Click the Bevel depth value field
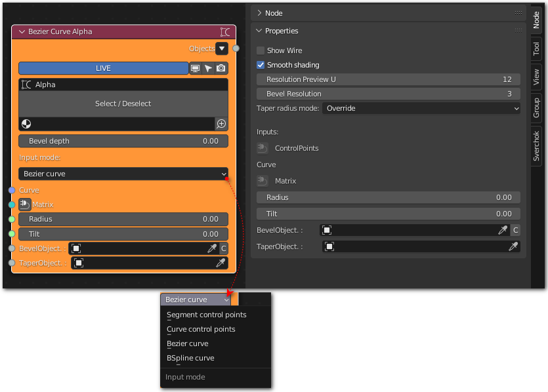 click(x=123, y=141)
